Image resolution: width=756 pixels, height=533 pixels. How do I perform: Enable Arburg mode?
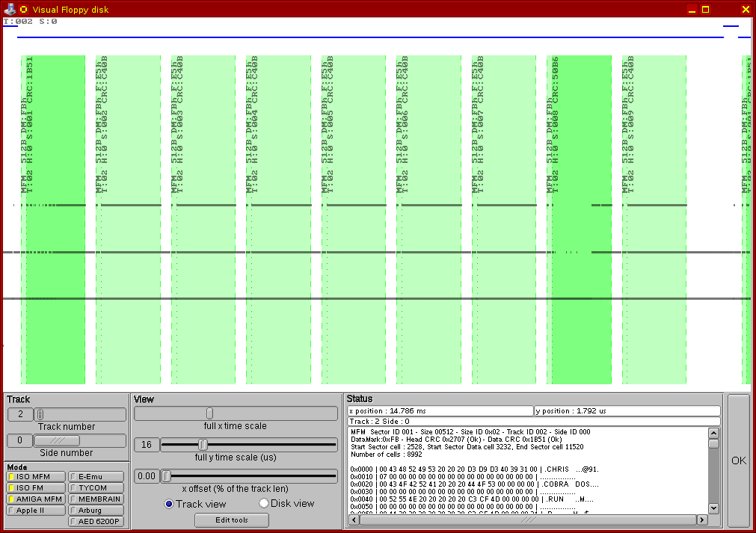97,510
